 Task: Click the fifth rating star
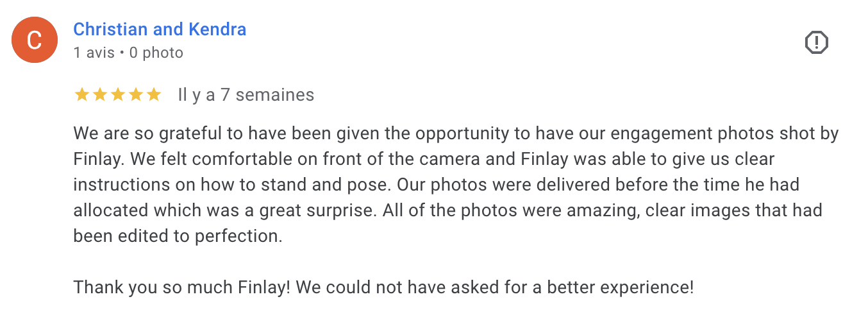click(153, 95)
